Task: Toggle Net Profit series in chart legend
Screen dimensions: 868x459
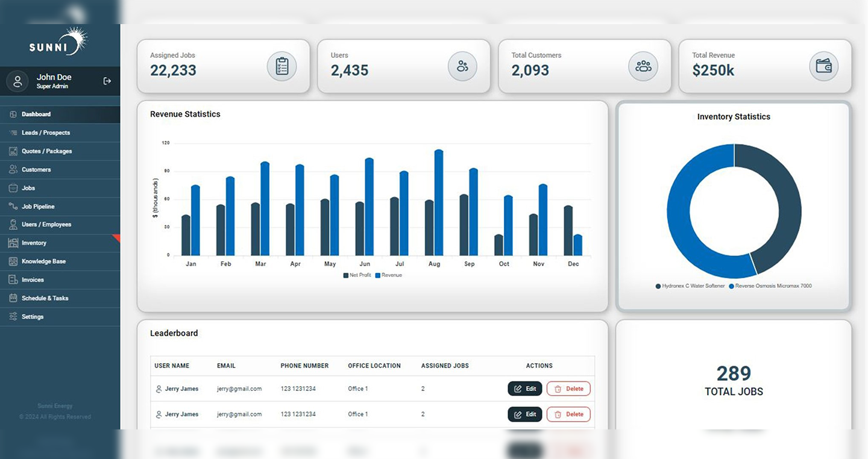Action: click(x=357, y=275)
